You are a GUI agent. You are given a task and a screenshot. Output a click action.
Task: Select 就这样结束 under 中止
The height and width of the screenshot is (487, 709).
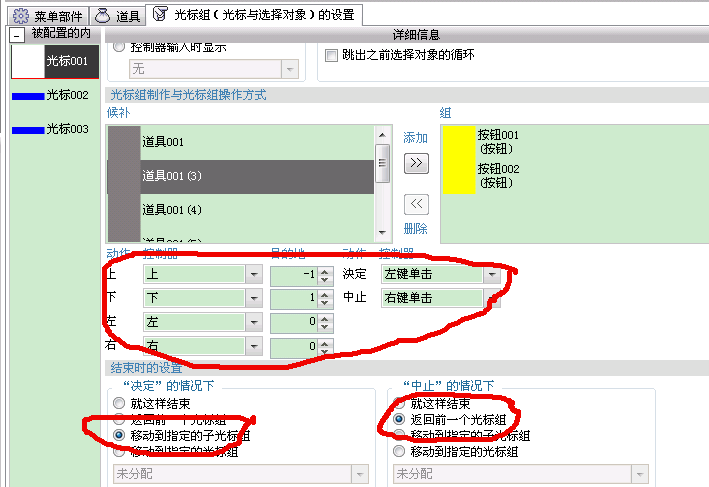point(399,403)
